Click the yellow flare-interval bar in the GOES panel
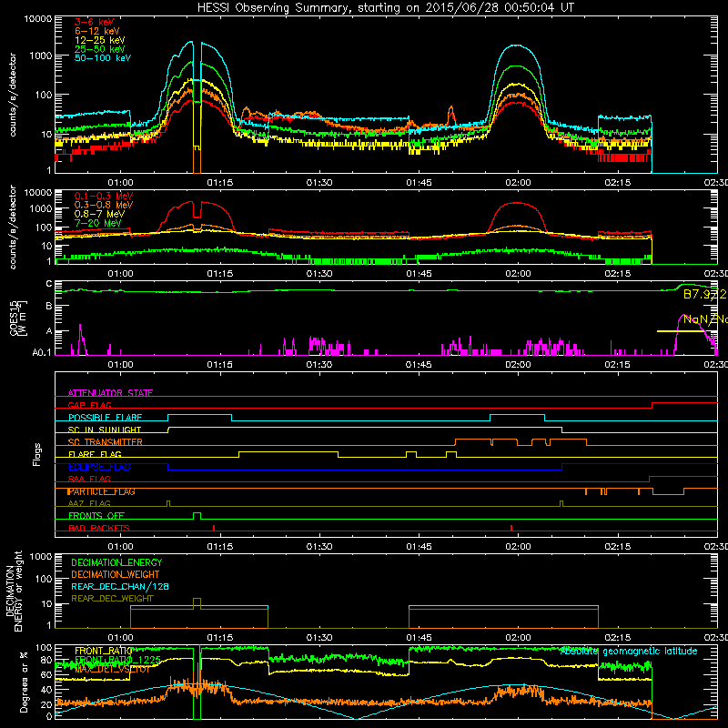Screen dimensions: 728x728 [x=681, y=331]
